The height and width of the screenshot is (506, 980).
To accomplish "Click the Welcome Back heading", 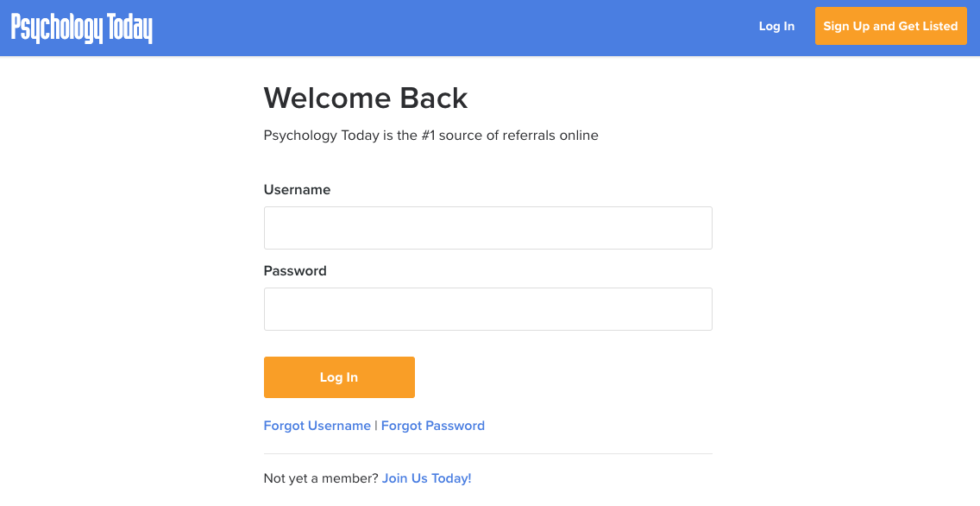I will pos(366,98).
